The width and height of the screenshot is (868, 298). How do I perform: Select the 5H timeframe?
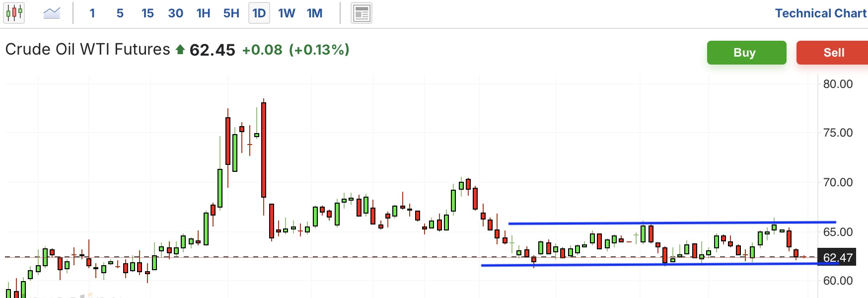231,13
